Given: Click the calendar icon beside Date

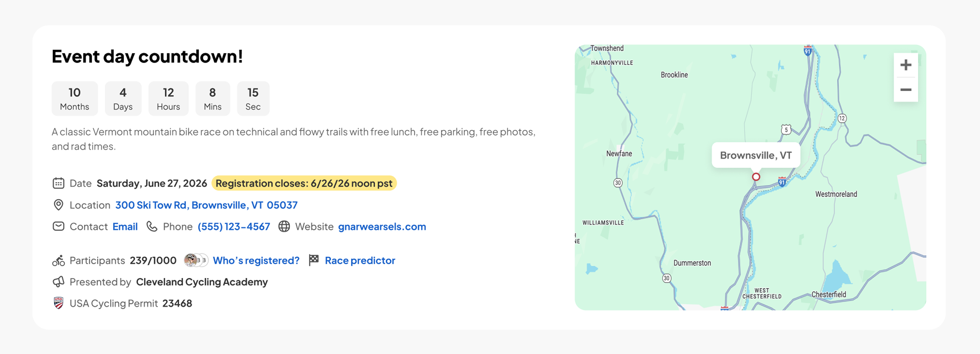Looking at the screenshot, I should click(x=58, y=183).
